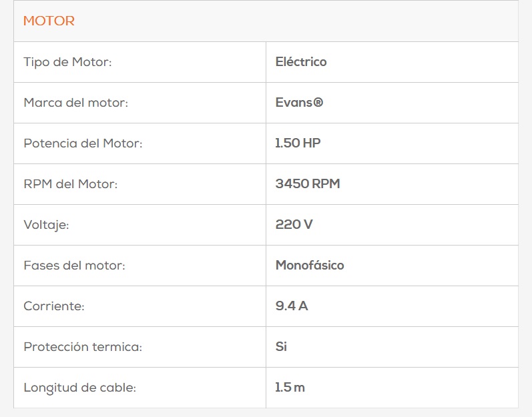The width and height of the screenshot is (532, 417).
Task: Click the registered trademark symbol after Evans
Action: 318,103
